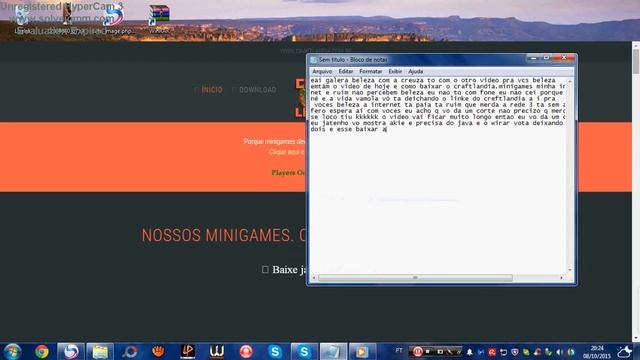The width and height of the screenshot is (640, 360).
Task: Open the volume speaker tray icon
Action: 560,352
